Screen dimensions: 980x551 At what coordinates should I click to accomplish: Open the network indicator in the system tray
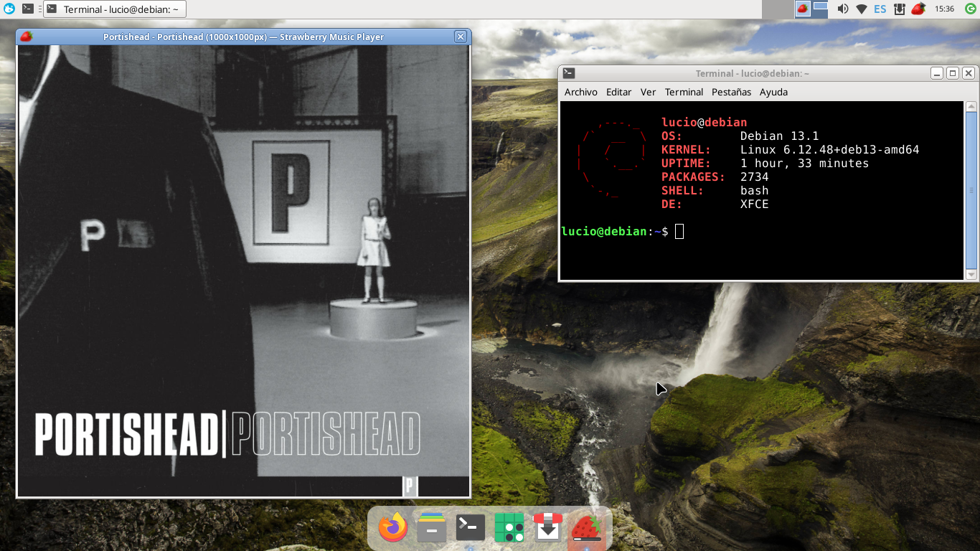[x=862, y=9]
